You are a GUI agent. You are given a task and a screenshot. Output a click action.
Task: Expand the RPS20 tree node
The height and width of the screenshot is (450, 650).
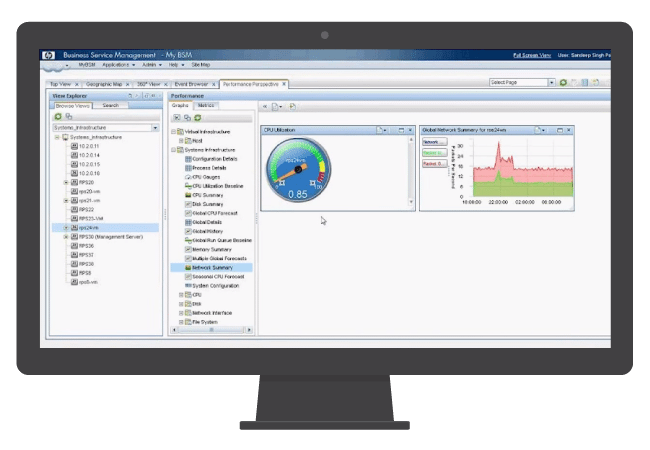[66, 182]
